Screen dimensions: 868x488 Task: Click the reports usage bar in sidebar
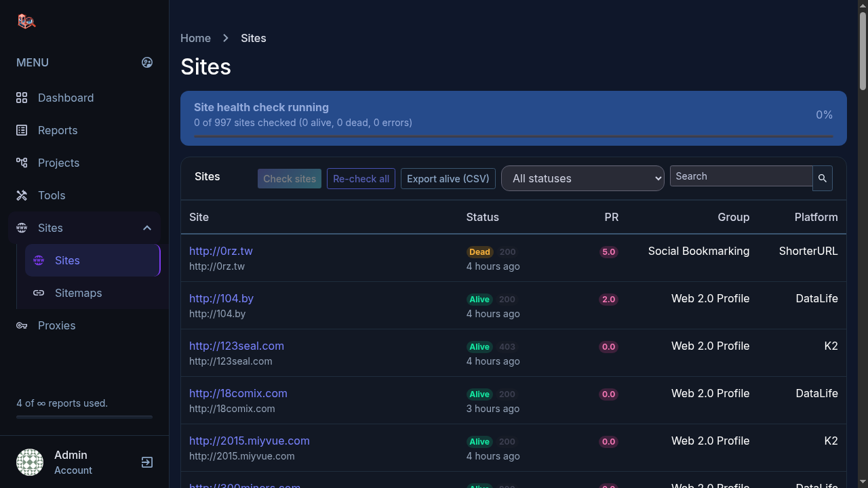pyautogui.click(x=84, y=417)
